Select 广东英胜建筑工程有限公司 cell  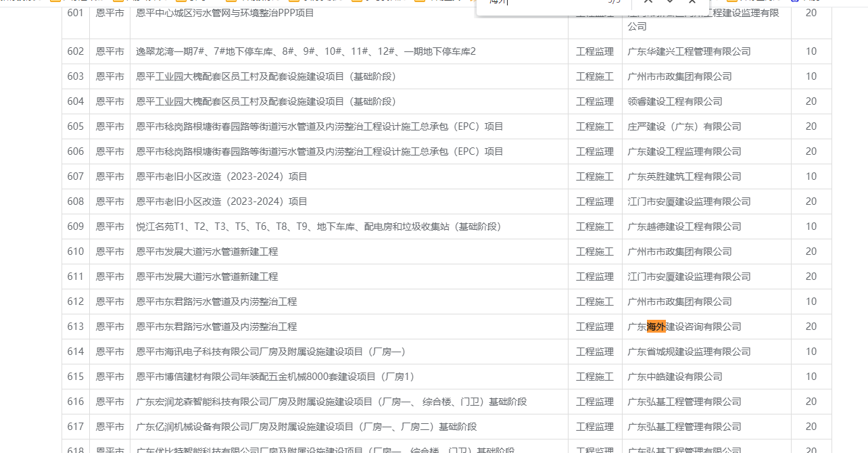tap(684, 176)
